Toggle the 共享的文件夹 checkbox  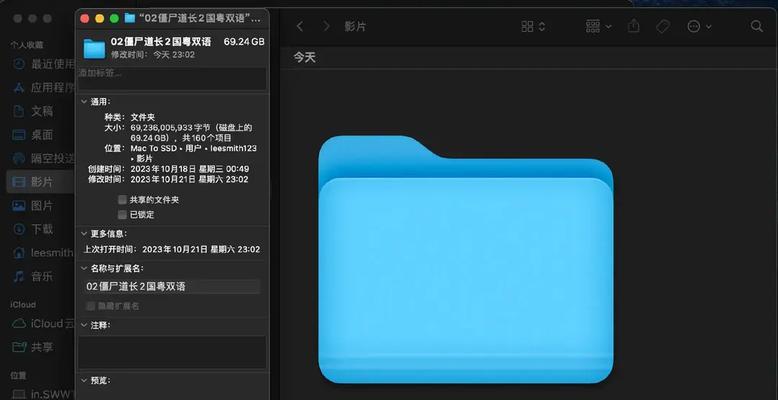pos(122,200)
